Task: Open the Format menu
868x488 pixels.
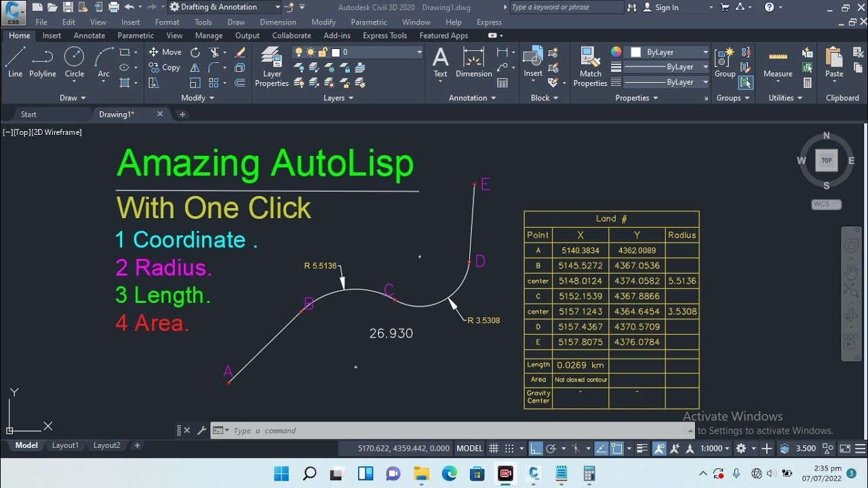Action: coord(167,22)
